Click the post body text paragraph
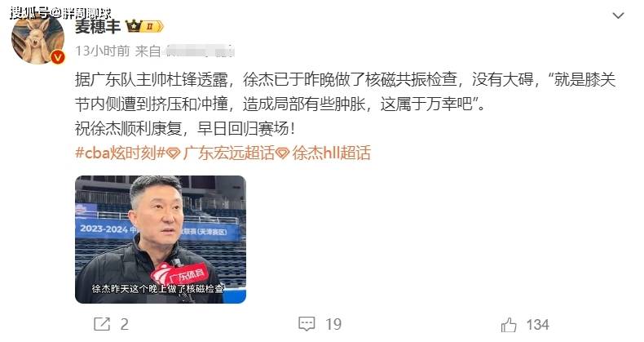Viewport: 644px width, 342px height. click(346, 104)
